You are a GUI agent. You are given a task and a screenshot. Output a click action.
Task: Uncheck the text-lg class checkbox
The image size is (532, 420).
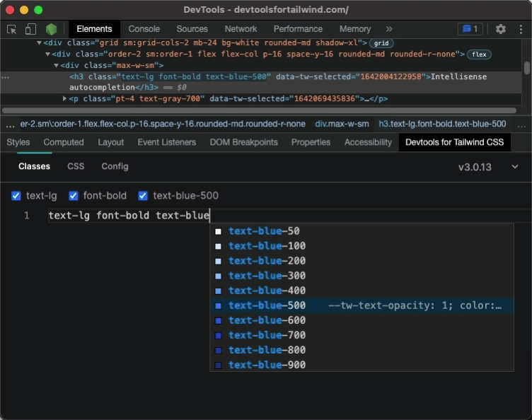[16, 196]
